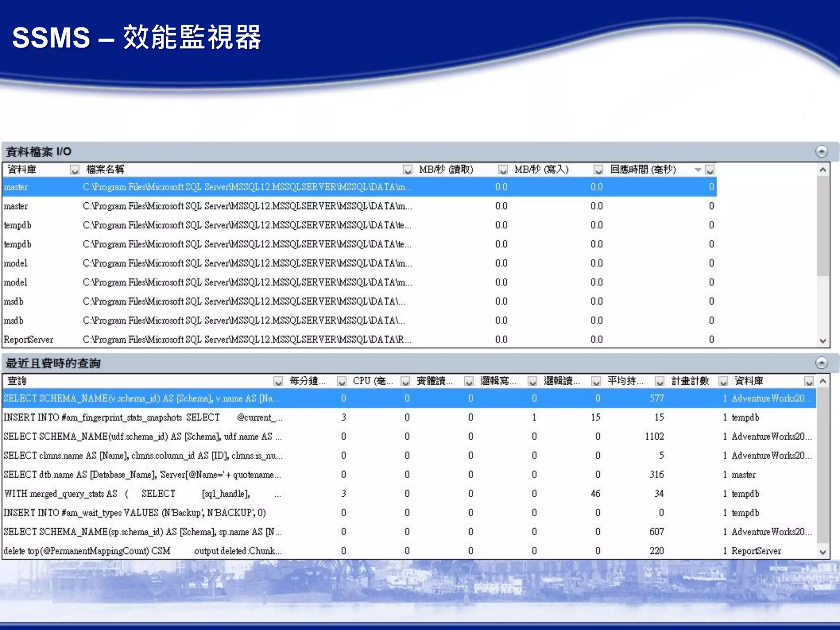Viewport: 840px width, 630px height.
Task: Click up arrow of queries list scrollbar
Action: [823, 381]
